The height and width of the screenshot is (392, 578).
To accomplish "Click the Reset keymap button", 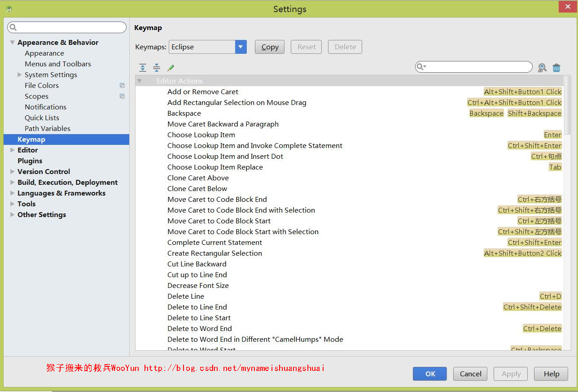I will 307,47.
